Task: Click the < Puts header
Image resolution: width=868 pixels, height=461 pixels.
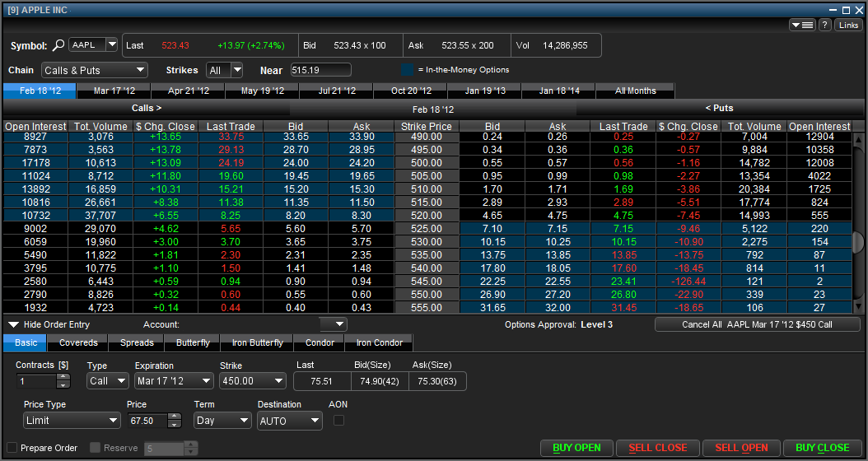Action: click(720, 108)
